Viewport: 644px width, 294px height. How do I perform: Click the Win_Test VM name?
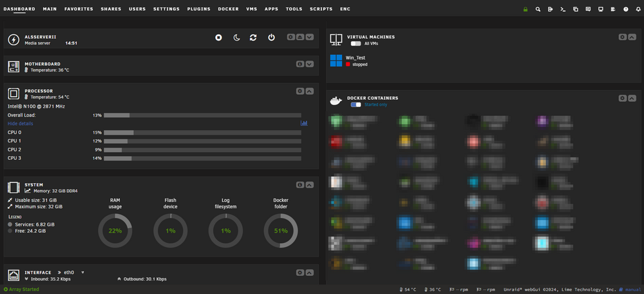click(x=355, y=58)
